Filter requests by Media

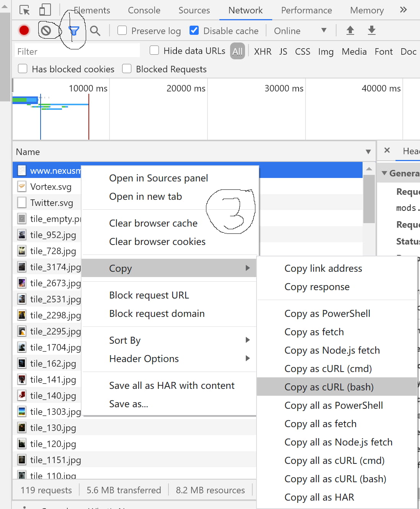click(x=354, y=52)
